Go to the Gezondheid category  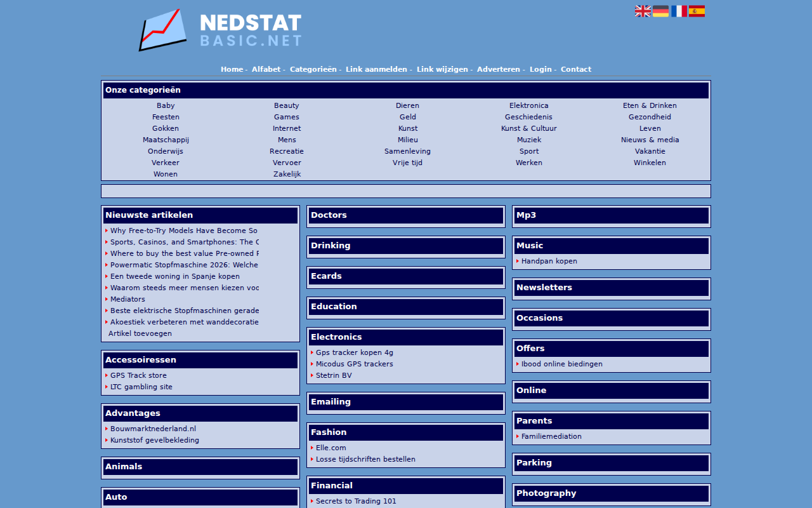[x=650, y=117]
